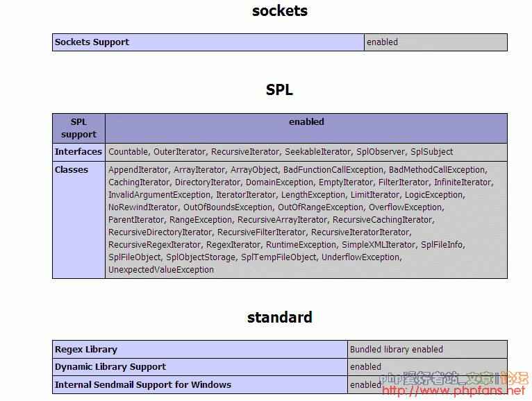This screenshot has height=401, width=532.
Task: Click the Regex Library row label
Action: pyautogui.click(x=86, y=350)
